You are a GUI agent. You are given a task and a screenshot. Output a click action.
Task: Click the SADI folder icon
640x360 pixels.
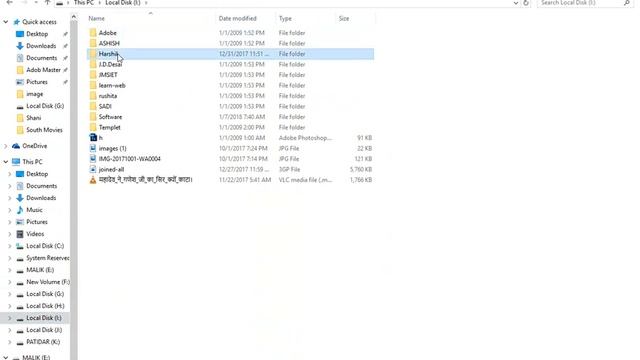pos(93,106)
